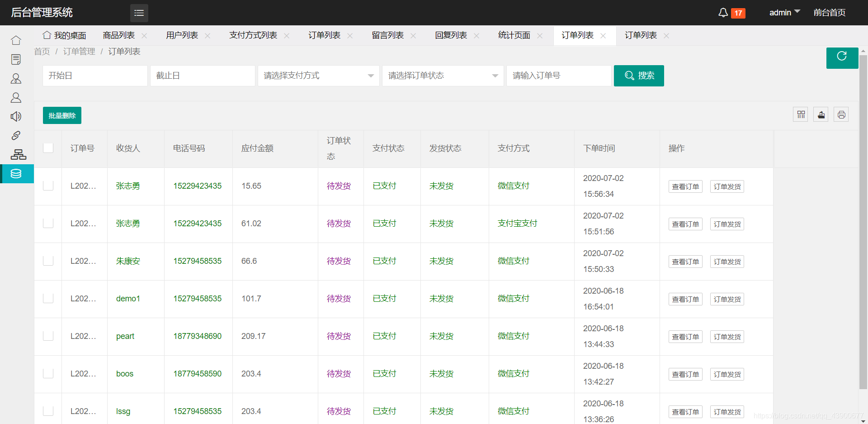Viewport: 868px width, 424px height.
Task: Click the scrollbar down arrow
Action: coord(863,420)
